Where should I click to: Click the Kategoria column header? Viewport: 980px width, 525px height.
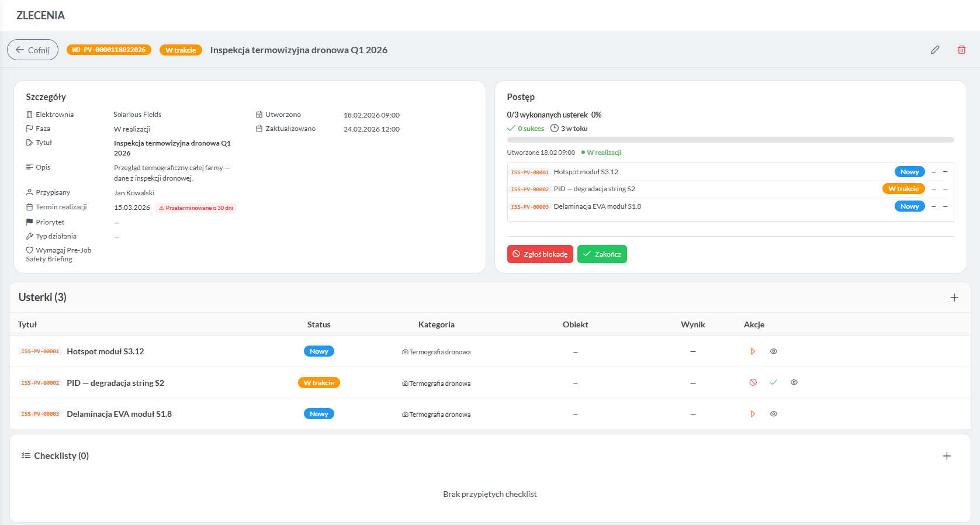coord(436,324)
